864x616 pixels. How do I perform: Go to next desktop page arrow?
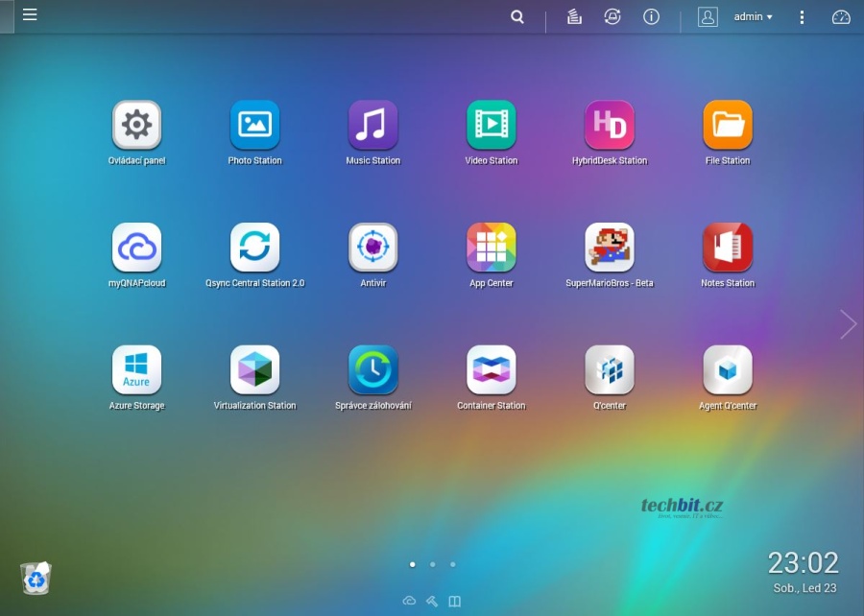pyautogui.click(x=848, y=324)
